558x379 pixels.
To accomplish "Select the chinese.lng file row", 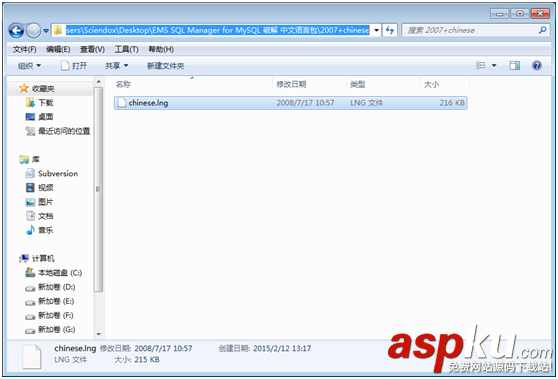I will tap(290, 103).
